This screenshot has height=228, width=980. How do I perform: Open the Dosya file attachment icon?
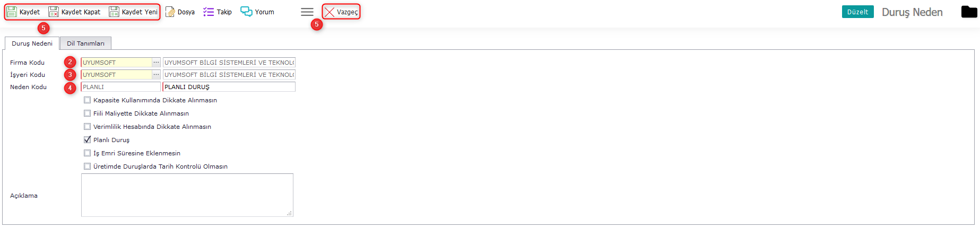[170, 12]
